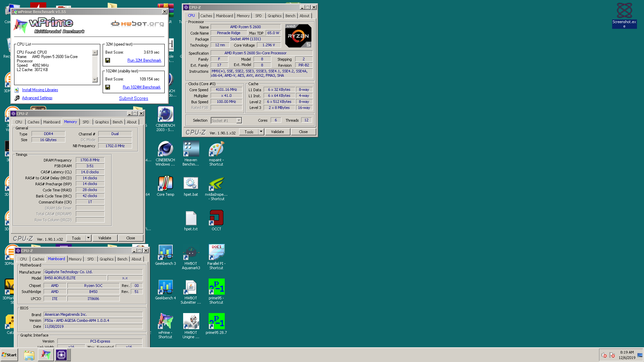
Task: Click DRAM Frequency value 1700.8 MHz
Action: pos(90,160)
